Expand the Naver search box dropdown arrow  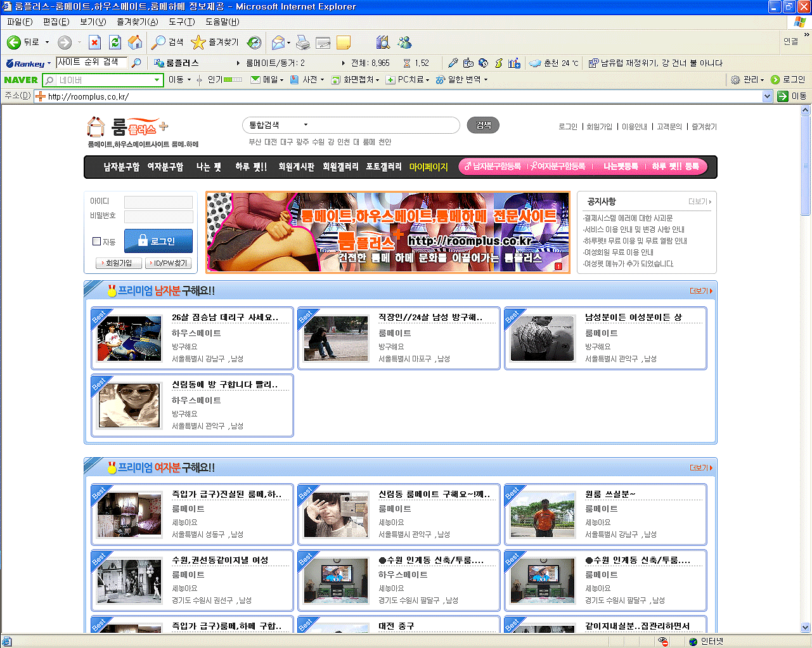157,80
